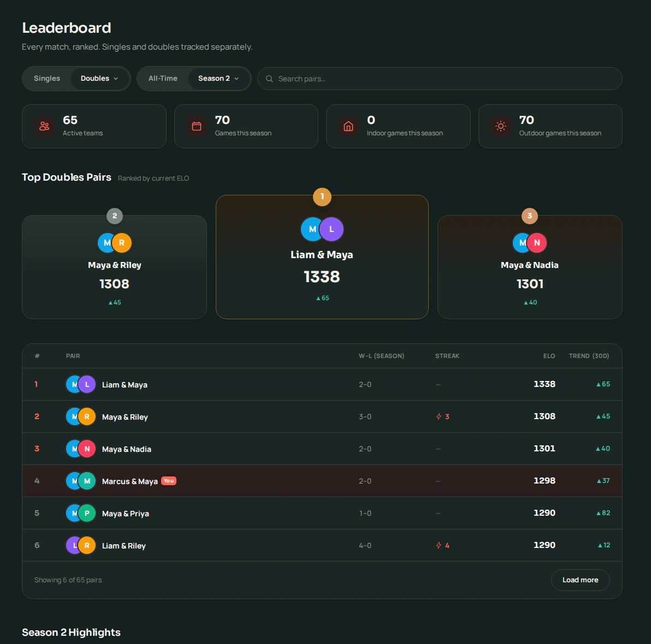This screenshot has height=644, width=651.
Task: Sort by the ELO column header
Action: 549,356
